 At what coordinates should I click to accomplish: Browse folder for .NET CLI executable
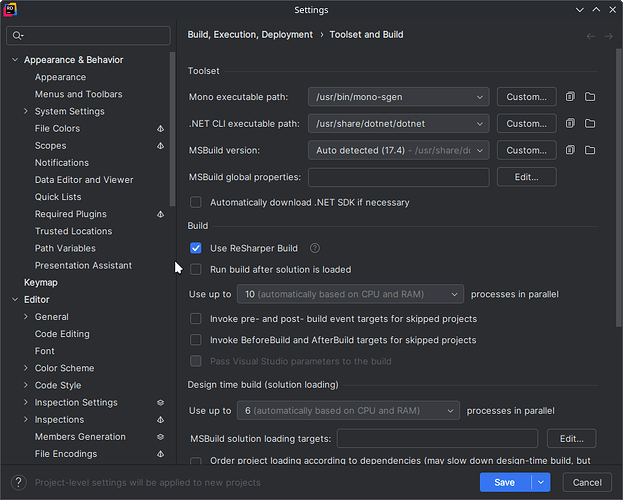590,124
